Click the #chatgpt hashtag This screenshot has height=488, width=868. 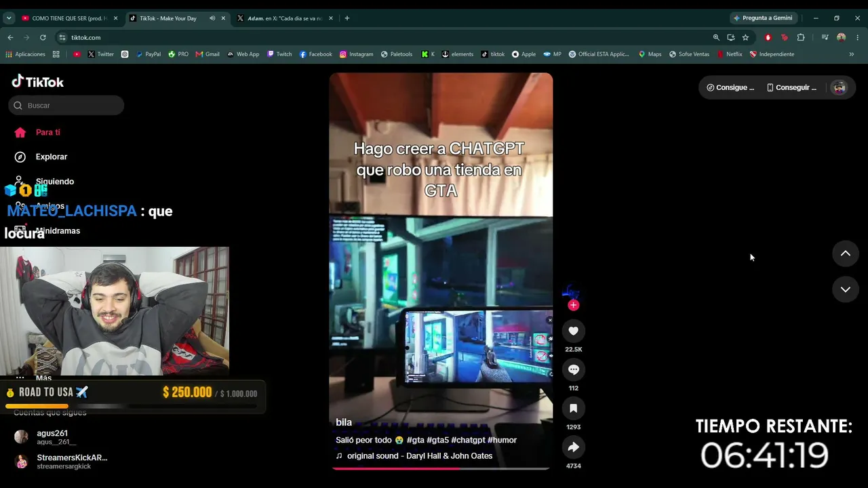pos(468,440)
